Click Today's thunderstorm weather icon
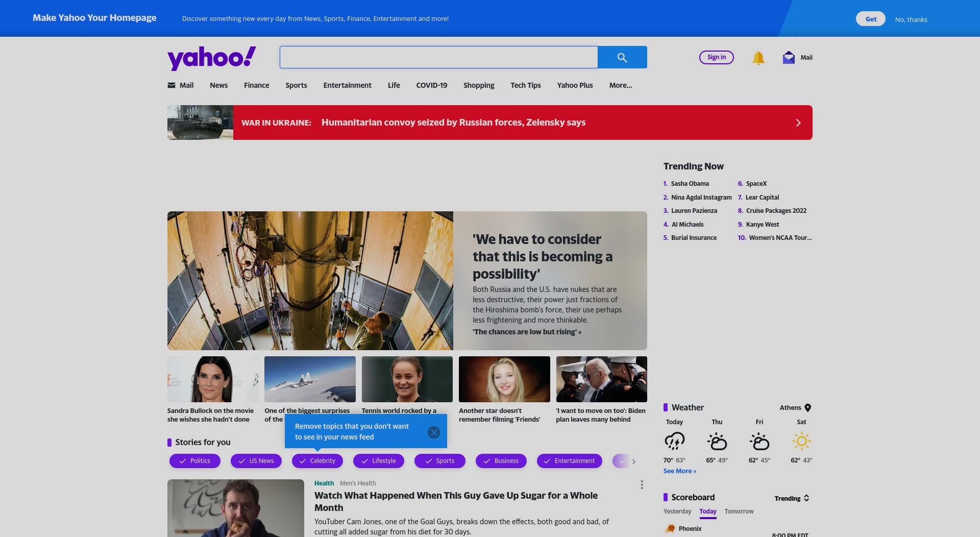Viewport: 980px width, 537px height. tap(674, 441)
